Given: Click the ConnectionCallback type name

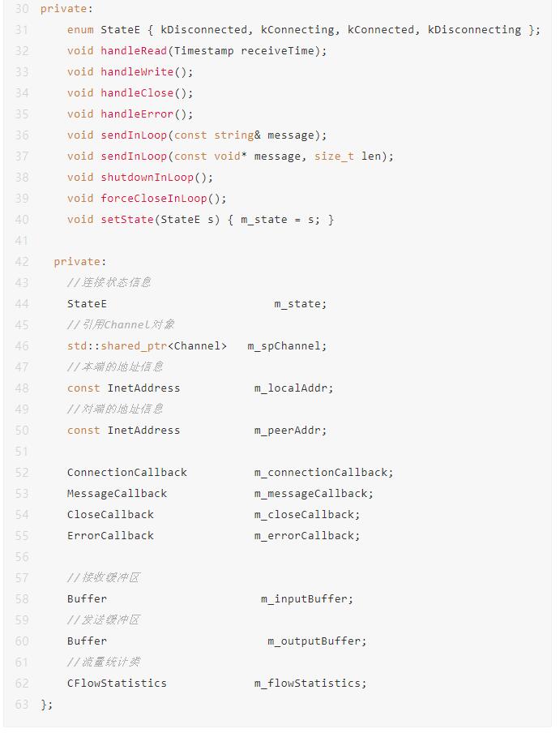Looking at the screenshot, I should click(127, 473).
